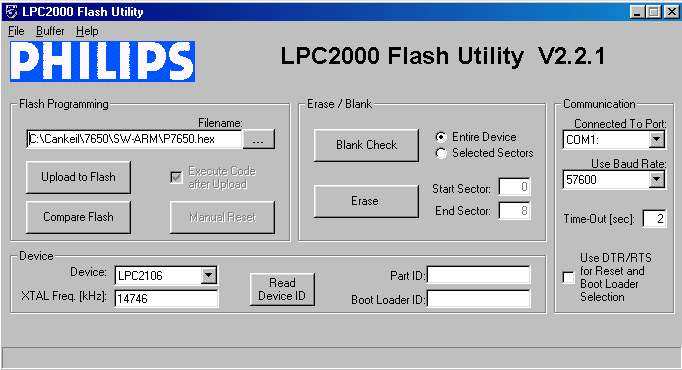Click the Erase button
Image resolution: width=682 pixels, height=370 pixels.
(x=366, y=201)
